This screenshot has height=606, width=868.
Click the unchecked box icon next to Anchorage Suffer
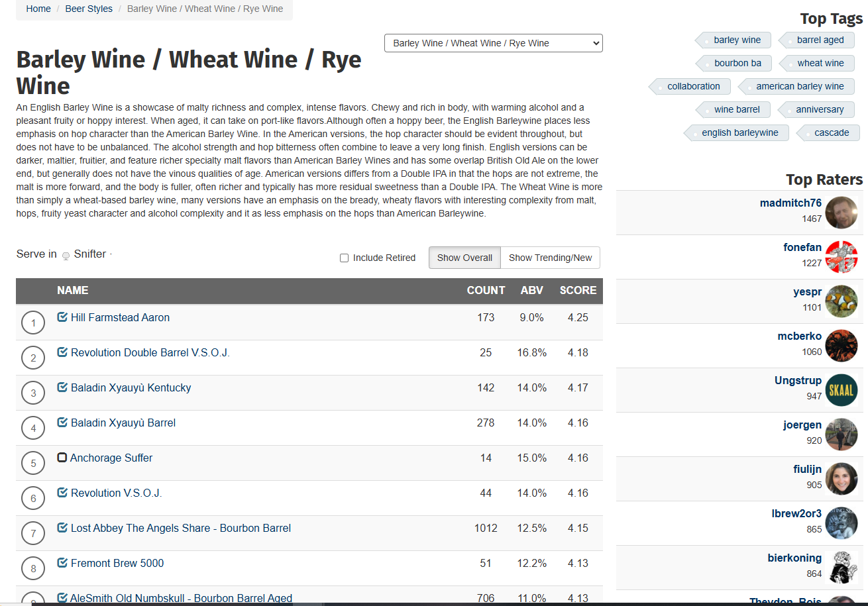pyautogui.click(x=62, y=458)
